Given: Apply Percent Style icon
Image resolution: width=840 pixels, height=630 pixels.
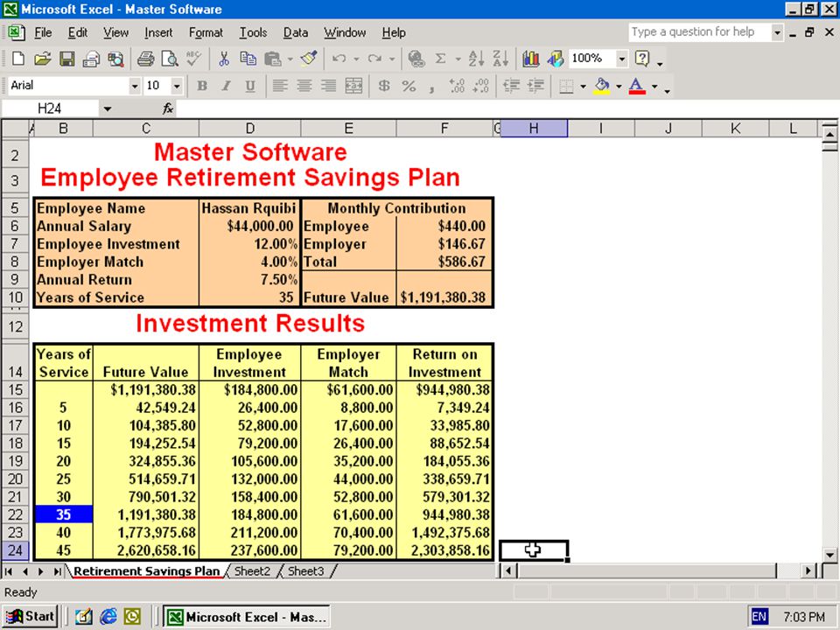Looking at the screenshot, I should pyautogui.click(x=409, y=86).
